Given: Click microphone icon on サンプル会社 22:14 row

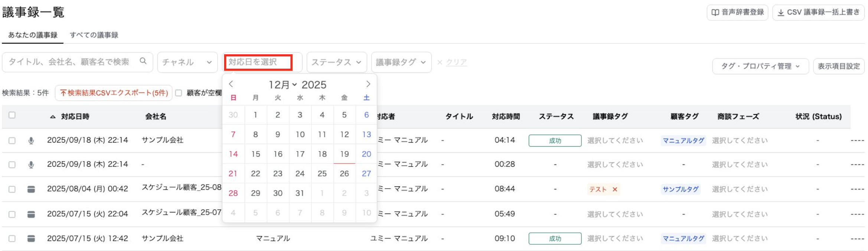Looking at the screenshot, I should tap(31, 141).
